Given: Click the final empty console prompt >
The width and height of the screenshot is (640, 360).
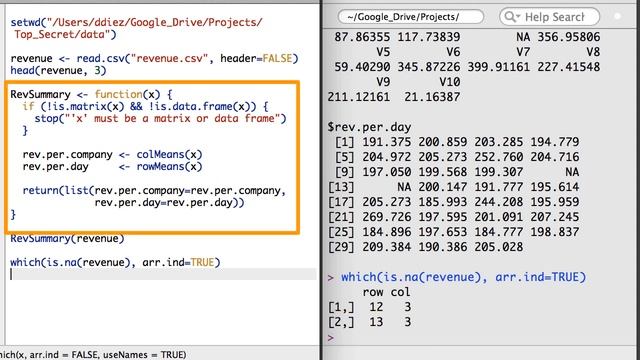Looking at the screenshot, I should (x=331, y=338).
